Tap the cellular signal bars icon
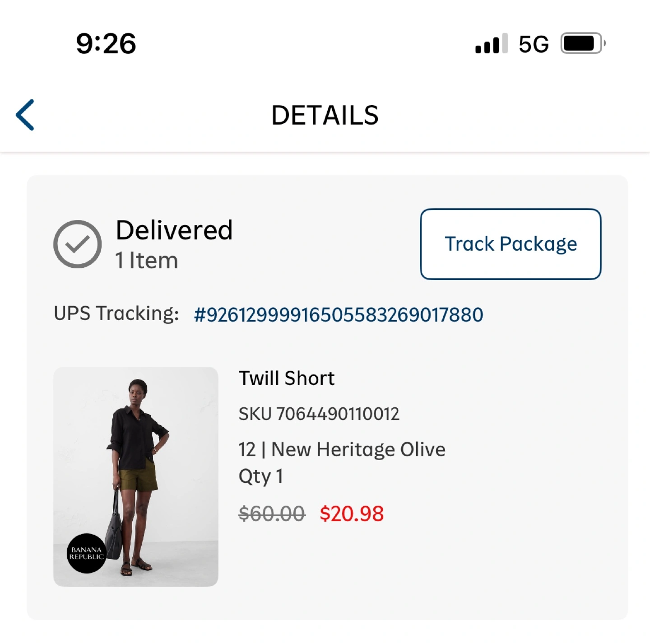The height and width of the screenshot is (644, 650). 491,43
